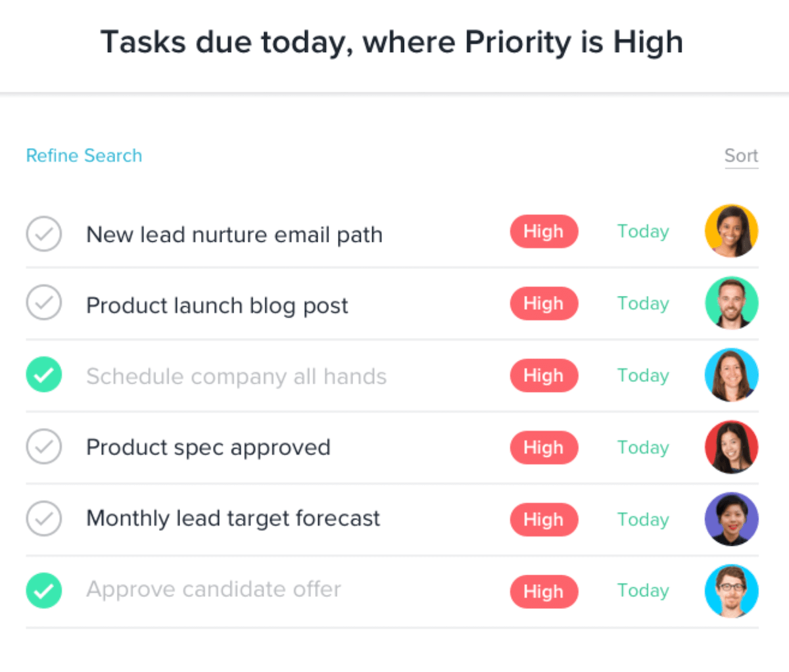
Task: Open the Monthly lead target forecast task
Action: click(233, 519)
